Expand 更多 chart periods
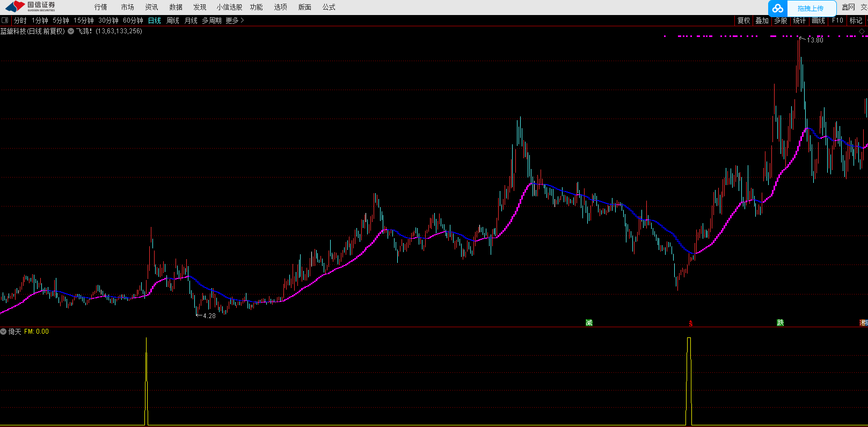Viewport: 868px width, 427px height. (235, 20)
